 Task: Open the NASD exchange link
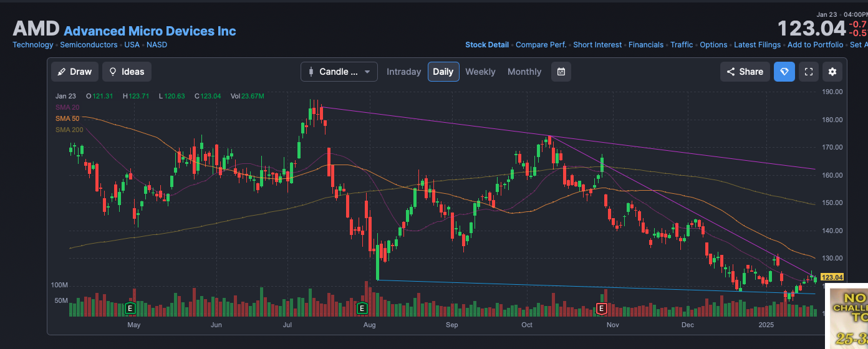(157, 45)
